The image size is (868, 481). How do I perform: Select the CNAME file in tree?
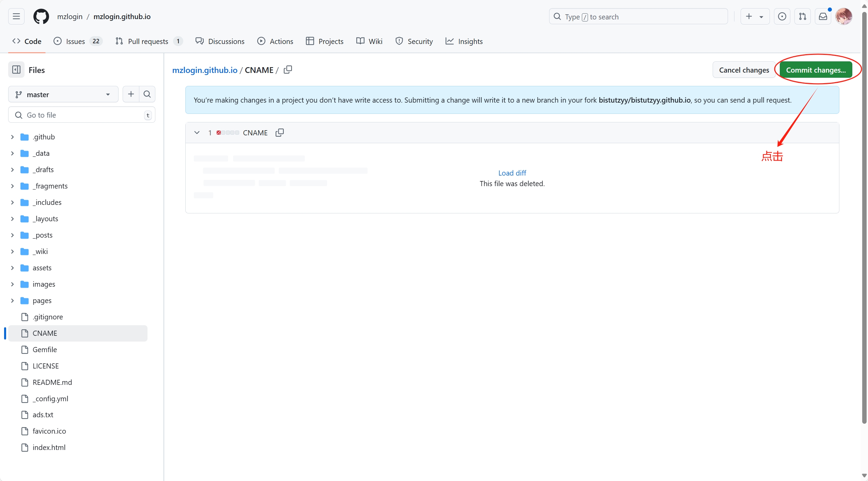(78, 333)
